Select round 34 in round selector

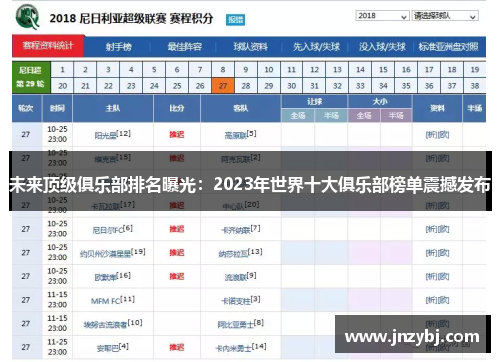(383, 86)
